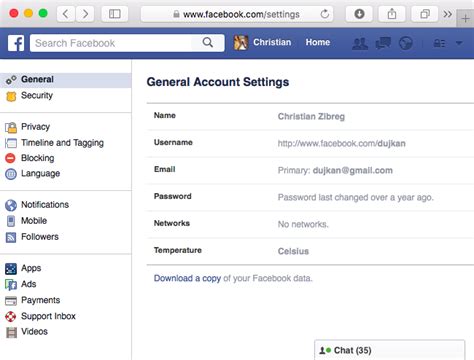The image size is (474, 360).
Task: Open Safari's Downloads button
Action: click(359, 14)
